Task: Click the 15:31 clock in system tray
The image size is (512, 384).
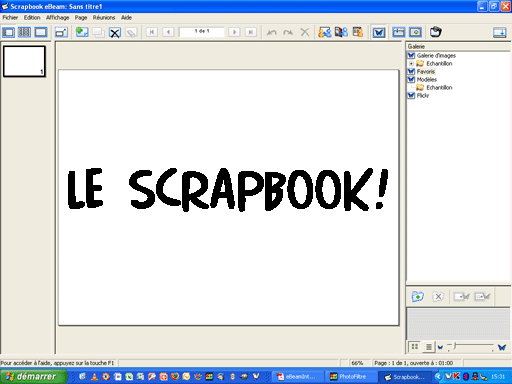Action: click(498, 377)
